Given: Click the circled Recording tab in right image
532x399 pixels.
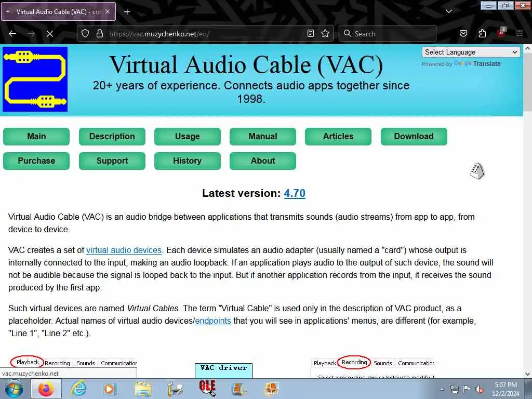Looking at the screenshot, I should coord(354,362).
